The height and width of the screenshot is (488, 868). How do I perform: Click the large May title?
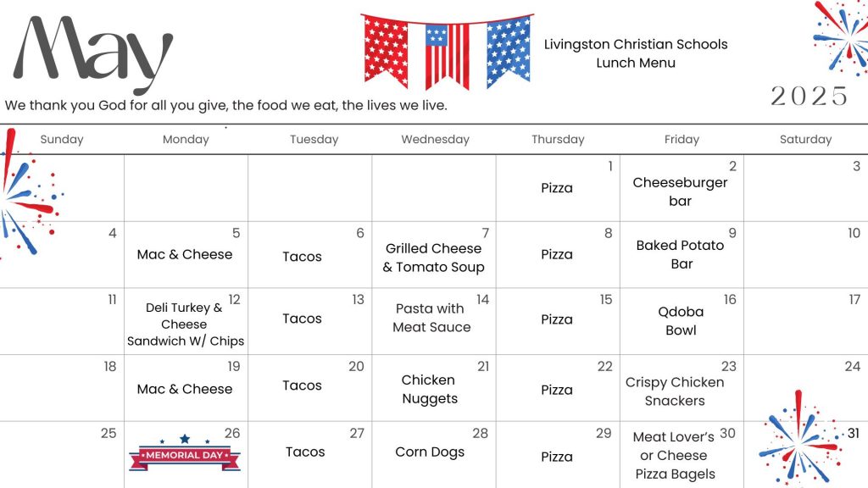(x=92, y=53)
